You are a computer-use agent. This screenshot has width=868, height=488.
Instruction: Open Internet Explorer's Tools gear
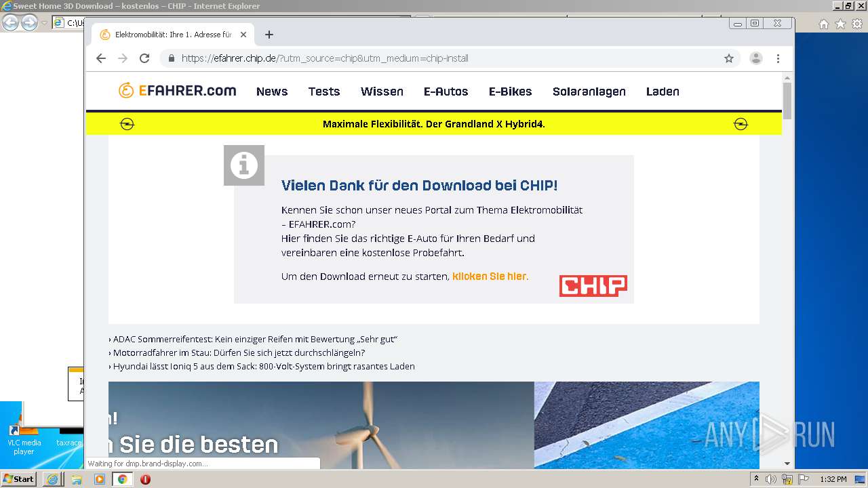[x=856, y=24]
